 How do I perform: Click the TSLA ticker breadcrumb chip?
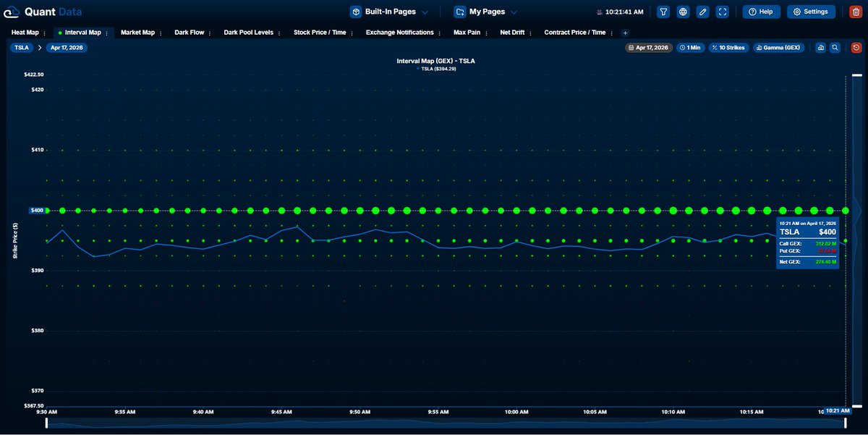(21, 48)
